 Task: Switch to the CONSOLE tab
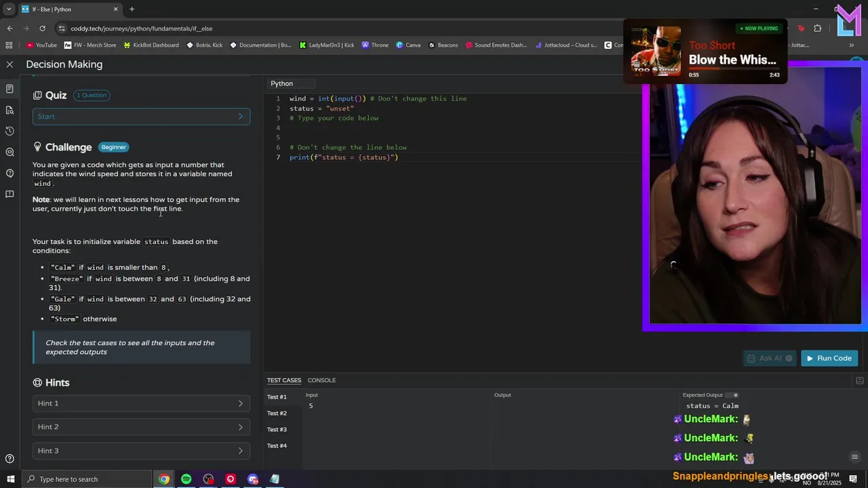[x=321, y=380]
